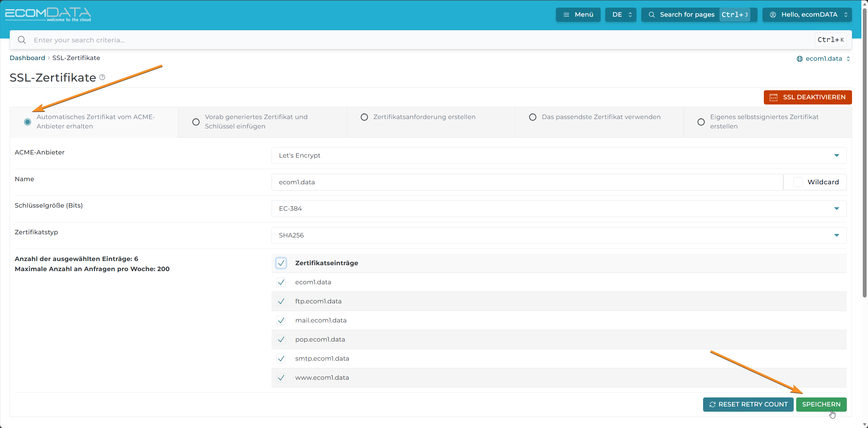This screenshot has width=868, height=428.
Task: Click the user icon beside Hello, ecomDATA
Action: (773, 15)
